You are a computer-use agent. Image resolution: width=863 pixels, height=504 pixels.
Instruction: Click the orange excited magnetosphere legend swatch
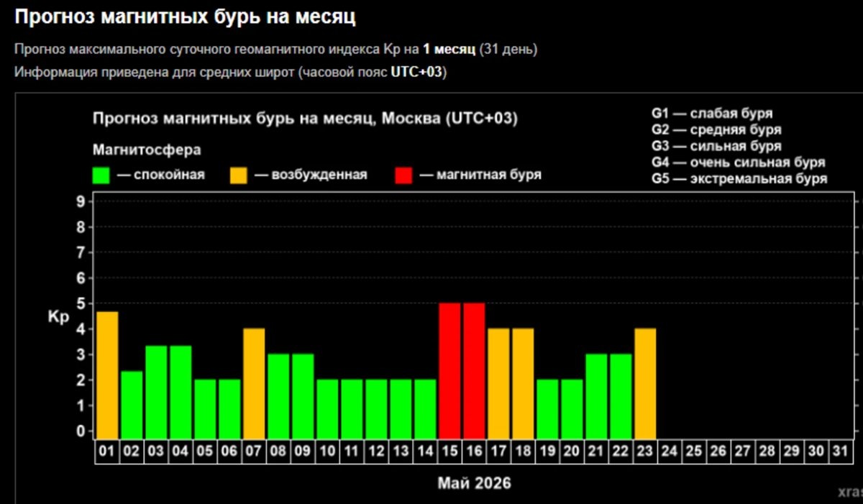tap(238, 175)
